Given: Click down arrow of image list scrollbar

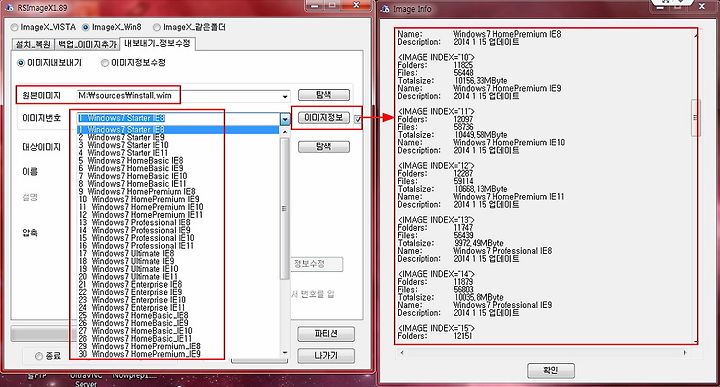Looking at the screenshot, I should (x=285, y=353).
